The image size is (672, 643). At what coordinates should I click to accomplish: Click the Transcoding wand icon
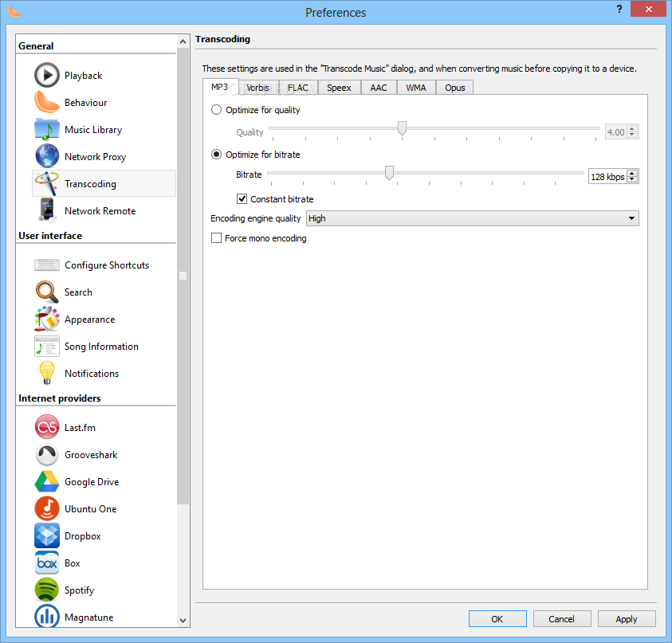coord(47,183)
